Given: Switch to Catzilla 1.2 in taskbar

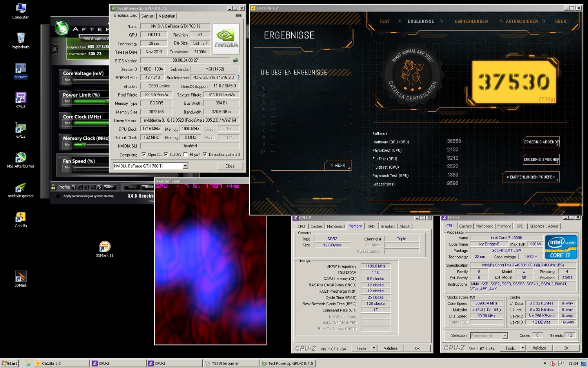Looking at the screenshot, I should tap(62, 363).
